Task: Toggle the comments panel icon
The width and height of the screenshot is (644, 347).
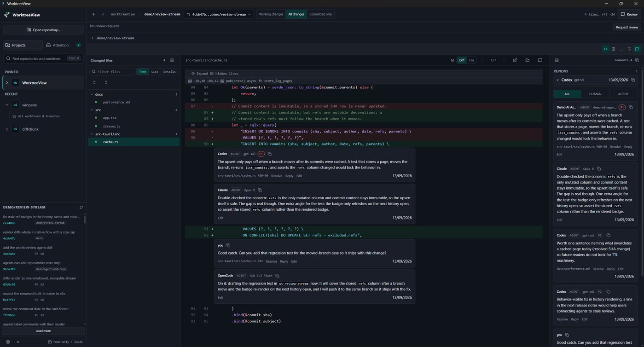Action: click(x=637, y=49)
